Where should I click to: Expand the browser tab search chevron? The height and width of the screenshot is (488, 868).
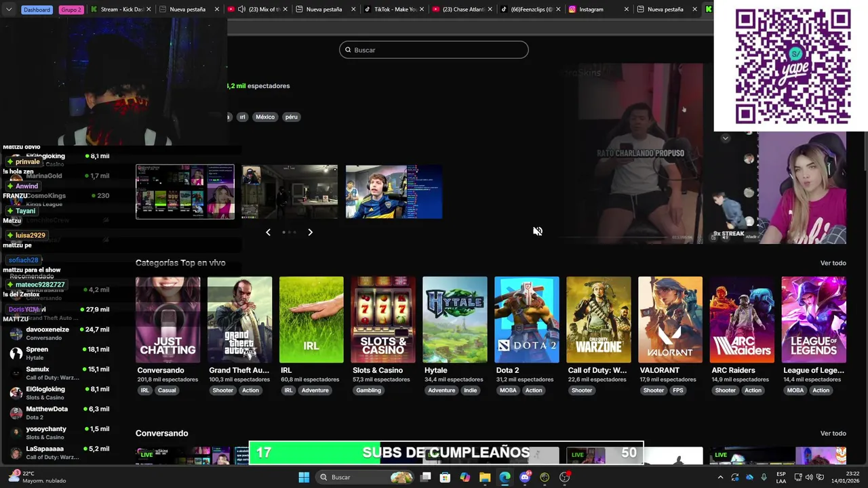(x=9, y=9)
